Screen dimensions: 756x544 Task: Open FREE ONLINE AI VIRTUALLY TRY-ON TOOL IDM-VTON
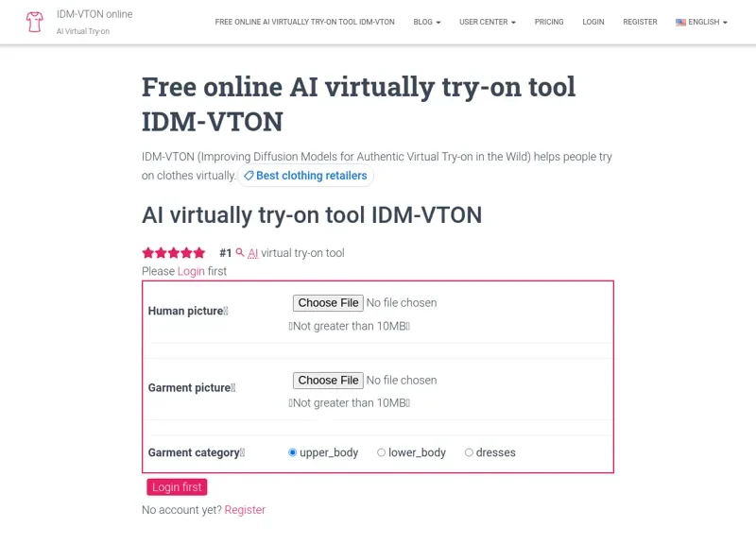[305, 22]
